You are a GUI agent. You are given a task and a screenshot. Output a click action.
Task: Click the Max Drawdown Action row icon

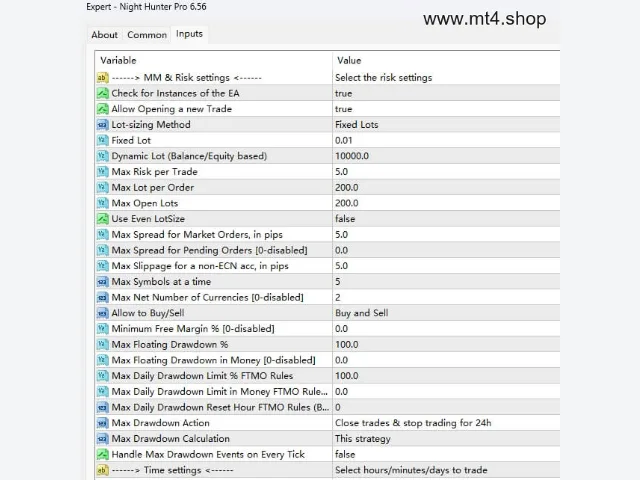(102, 423)
